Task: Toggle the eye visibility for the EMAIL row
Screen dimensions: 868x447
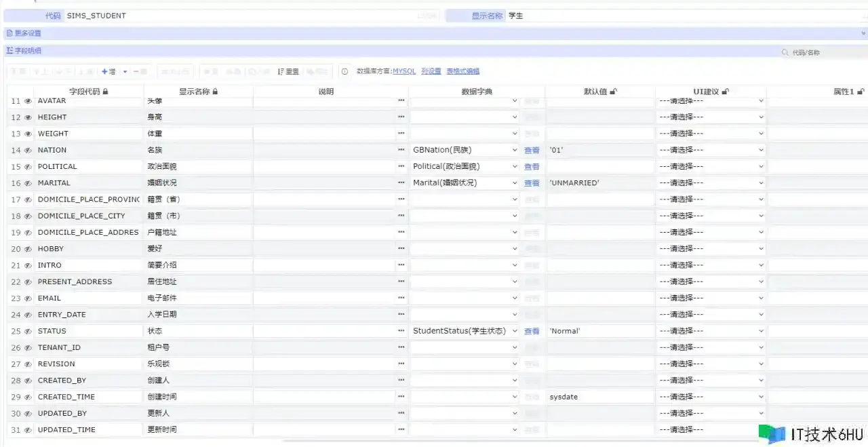Action: 28,298
